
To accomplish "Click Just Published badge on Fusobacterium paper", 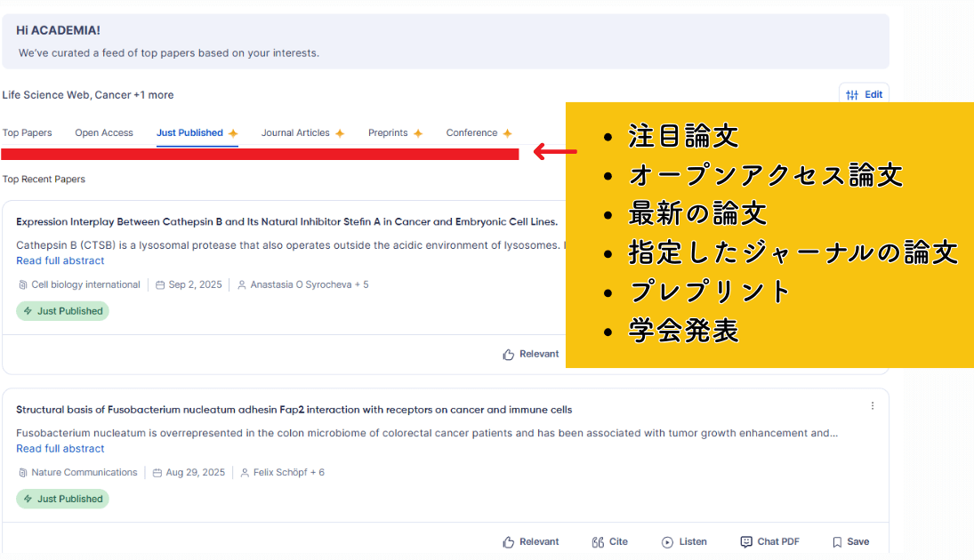I will (x=63, y=500).
